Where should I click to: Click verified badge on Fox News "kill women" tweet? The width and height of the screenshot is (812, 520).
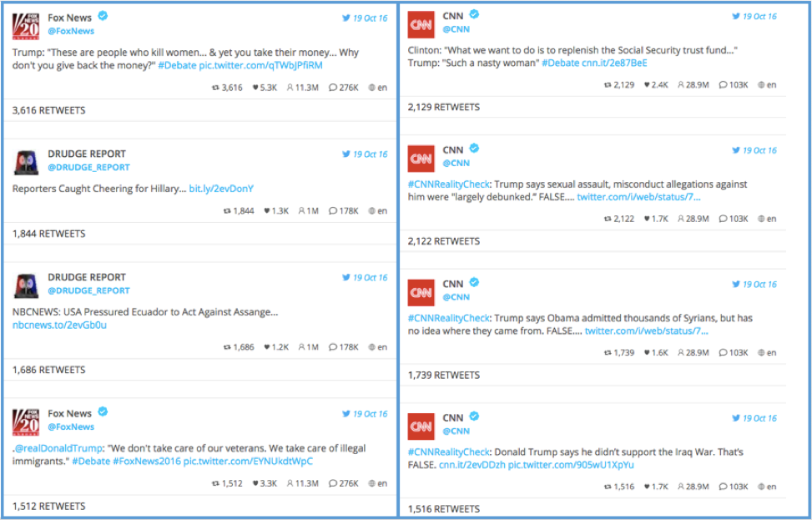pyautogui.click(x=103, y=16)
